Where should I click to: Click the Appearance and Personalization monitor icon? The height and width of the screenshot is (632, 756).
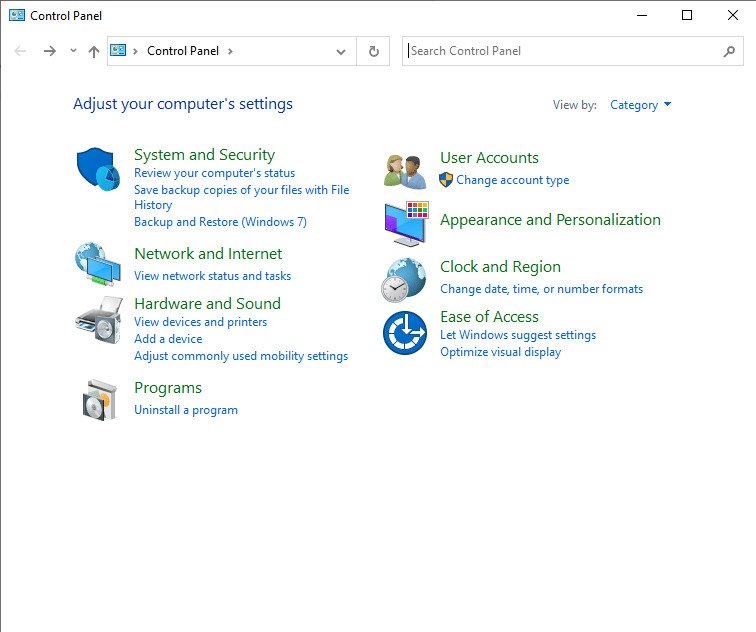point(405,224)
